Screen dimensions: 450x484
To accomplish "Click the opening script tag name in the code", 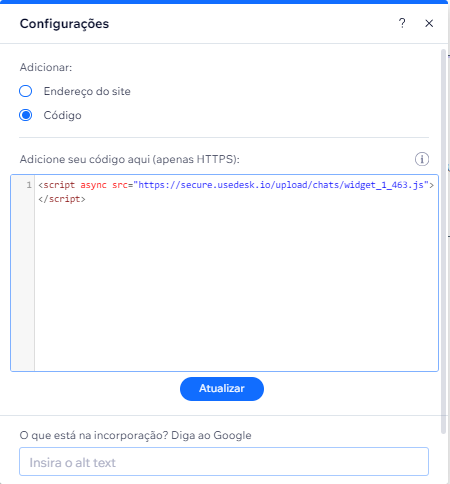I will (x=59, y=185).
